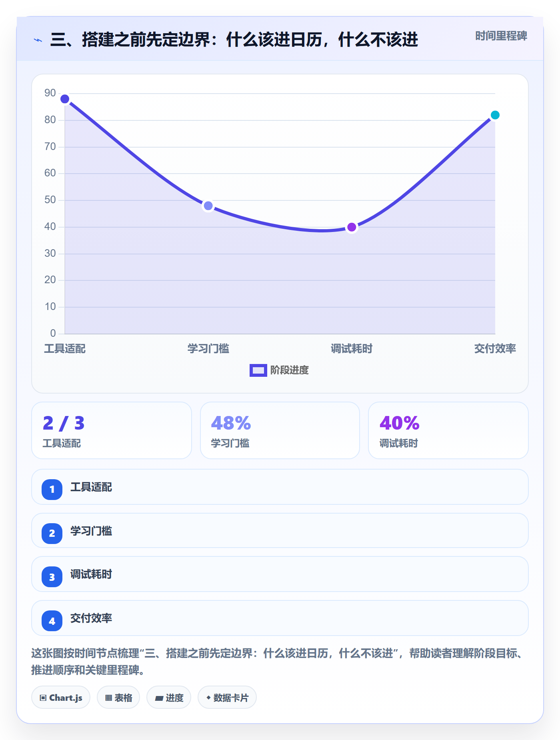Click the 时间里程碑 label in the header
The image size is (560, 740).
click(501, 36)
